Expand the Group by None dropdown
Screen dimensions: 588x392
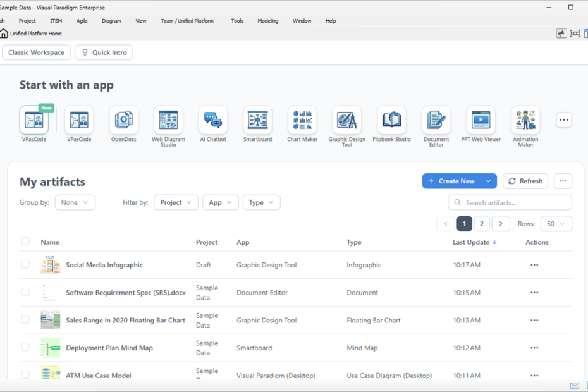(75, 202)
